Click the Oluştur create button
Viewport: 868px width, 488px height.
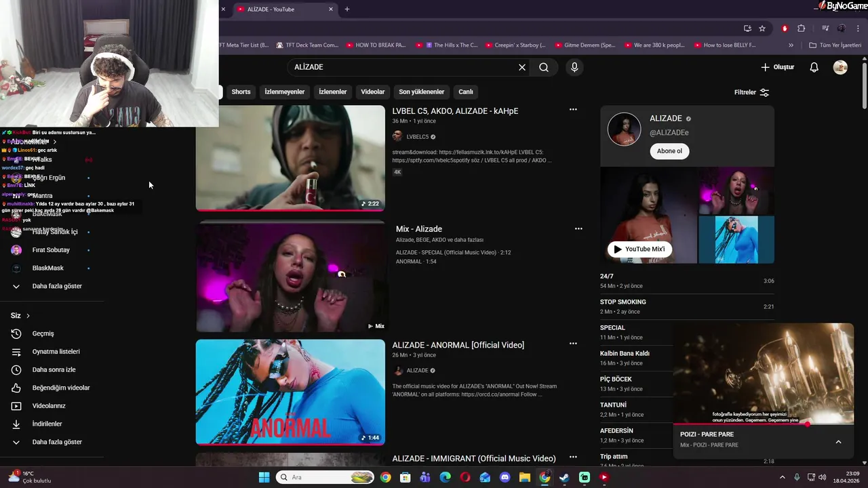pos(777,67)
